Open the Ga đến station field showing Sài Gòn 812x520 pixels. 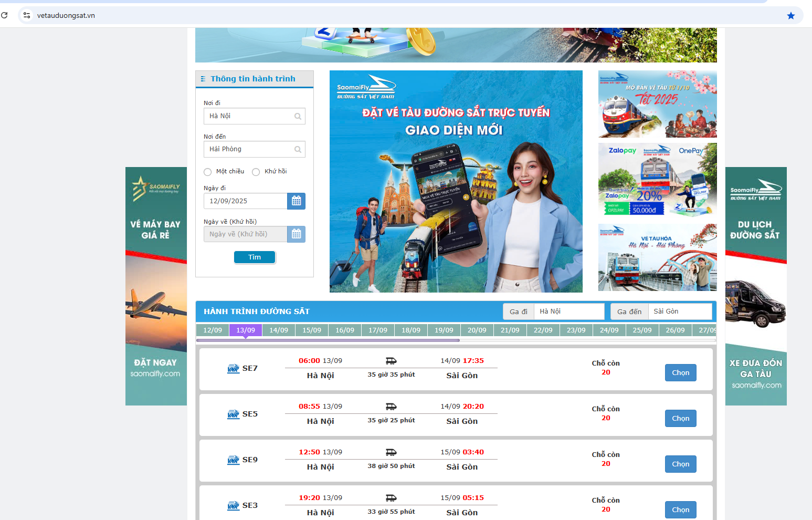pyautogui.click(x=679, y=311)
